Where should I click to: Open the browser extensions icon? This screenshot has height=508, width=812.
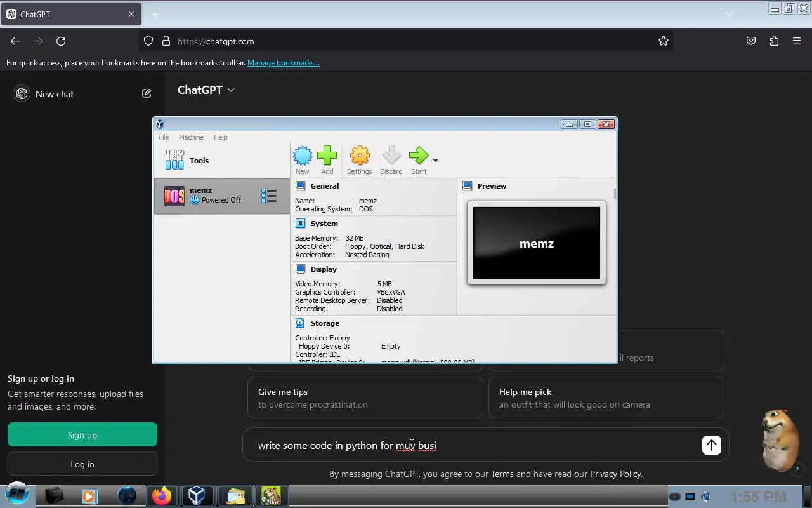774,41
